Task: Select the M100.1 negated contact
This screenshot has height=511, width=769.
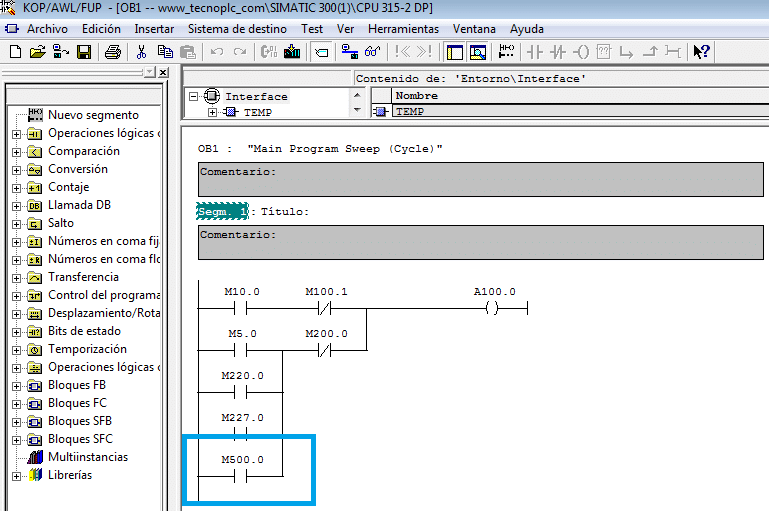Action: point(325,308)
